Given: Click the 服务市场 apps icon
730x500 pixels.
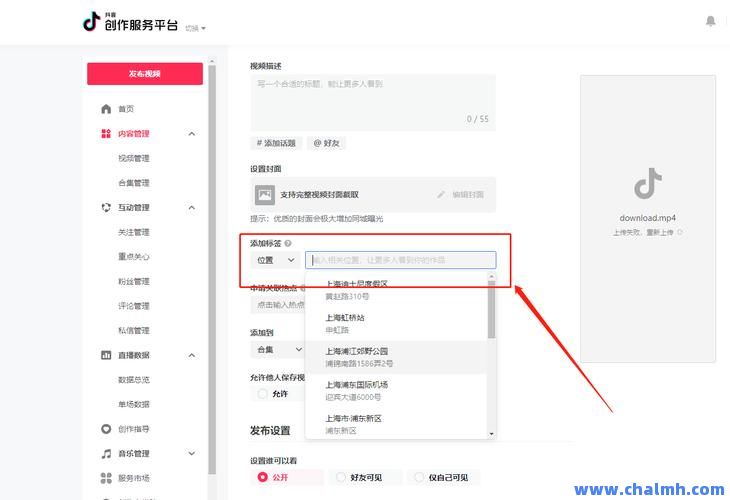Looking at the screenshot, I should [x=106, y=478].
